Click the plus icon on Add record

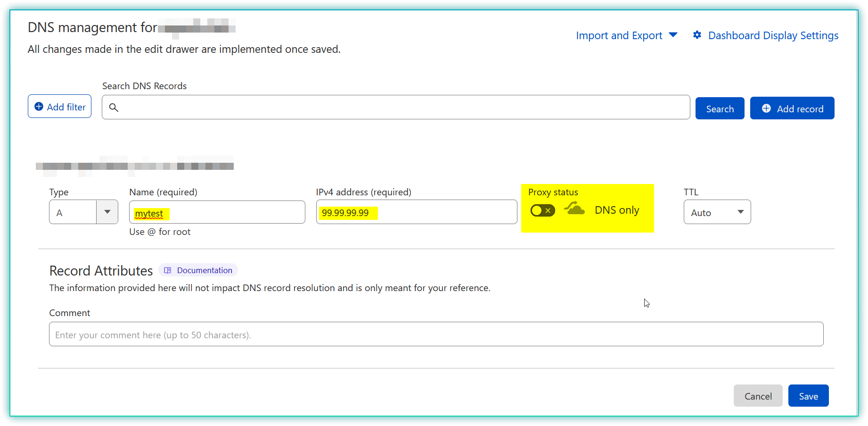tap(767, 109)
